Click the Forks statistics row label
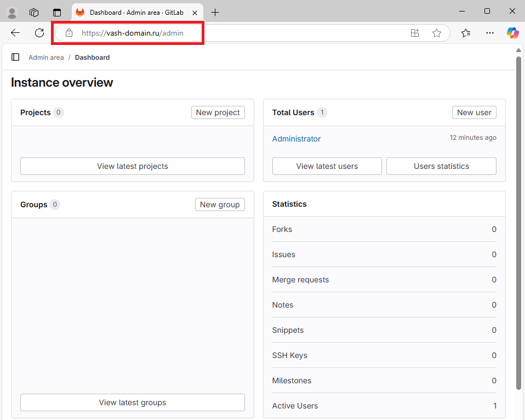This screenshot has width=525, height=420. coord(282,229)
